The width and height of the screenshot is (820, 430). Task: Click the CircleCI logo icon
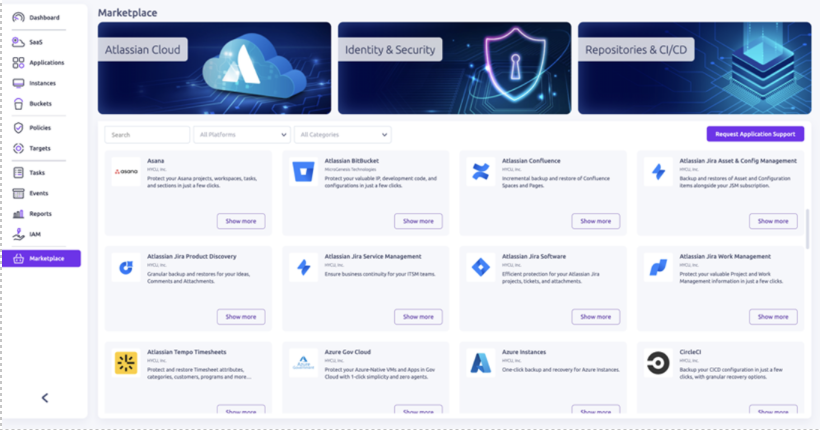(658, 362)
